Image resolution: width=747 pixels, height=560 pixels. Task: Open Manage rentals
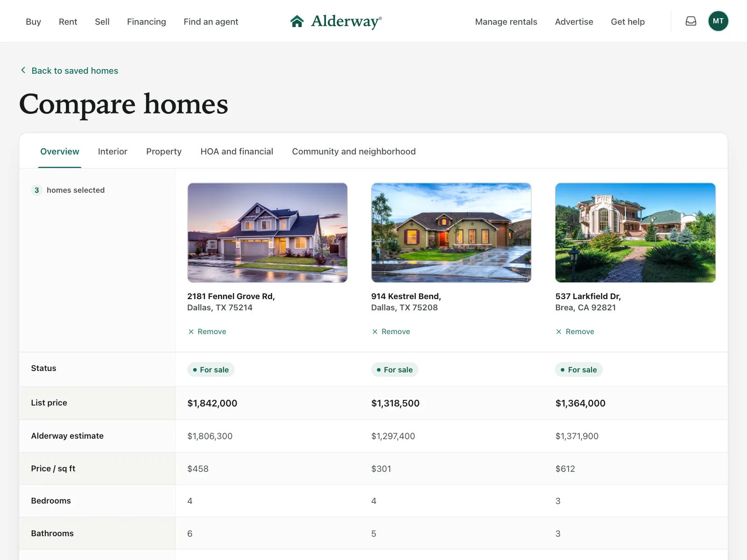click(x=506, y=21)
